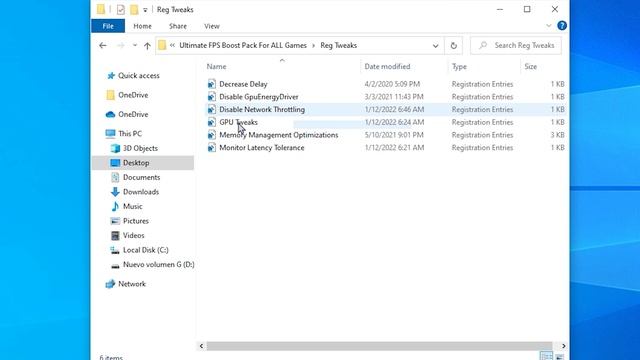
Task: Sort files by Date modified column
Action: 387,67
